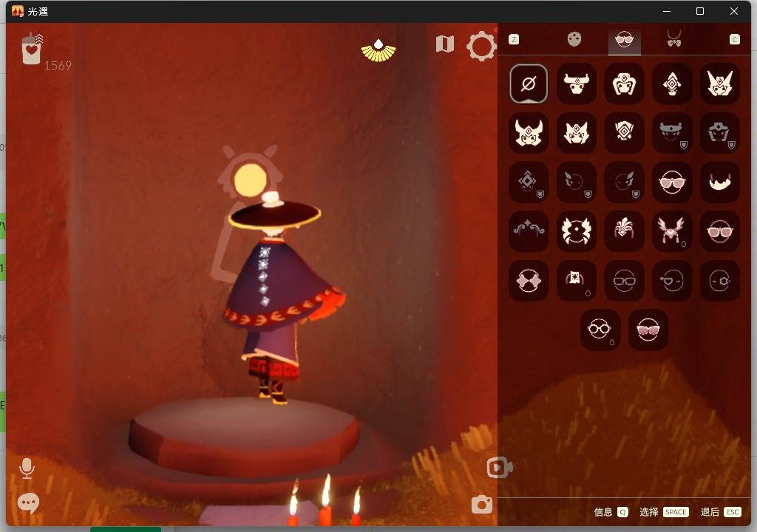
Task: Open the folded map icon
Action: (x=444, y=44)
